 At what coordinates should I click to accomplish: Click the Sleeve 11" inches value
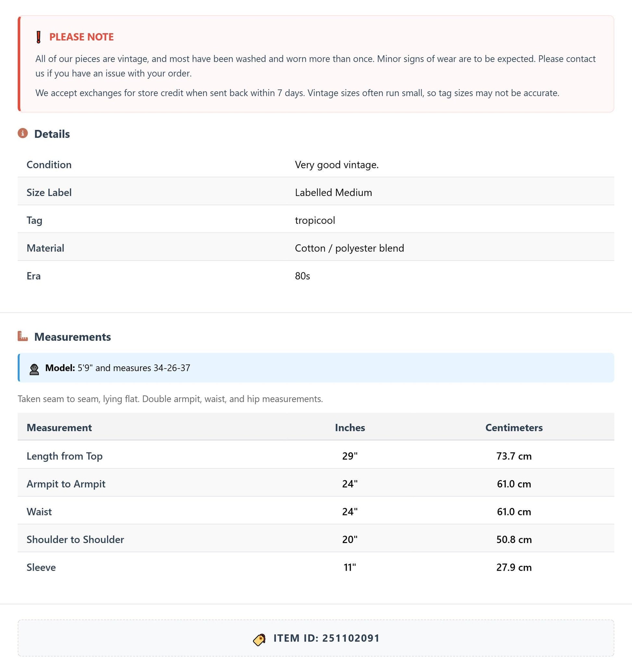350,567
